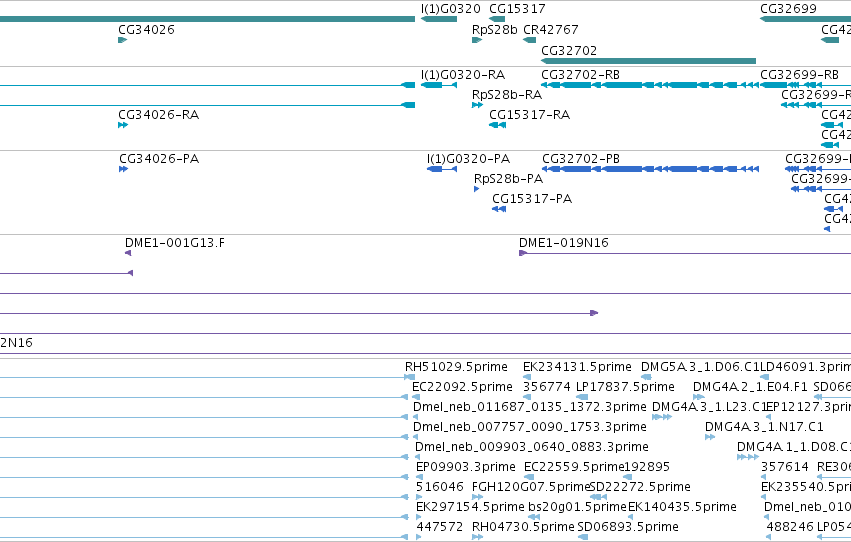This screenshot has width=851, height=542.
Task: Select EST bs20g01.5prime
Action: pyautogui.click(x=577, y=507)
